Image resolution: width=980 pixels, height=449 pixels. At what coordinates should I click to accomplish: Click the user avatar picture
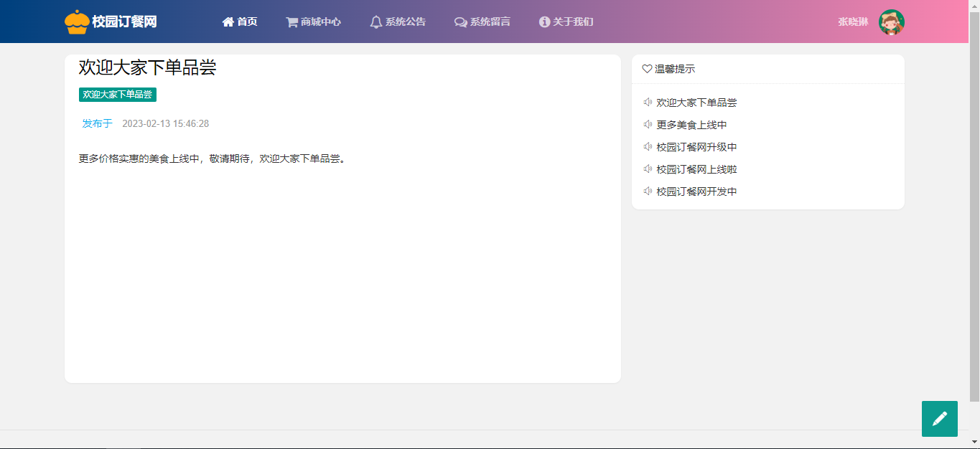[x=892, y=22]
